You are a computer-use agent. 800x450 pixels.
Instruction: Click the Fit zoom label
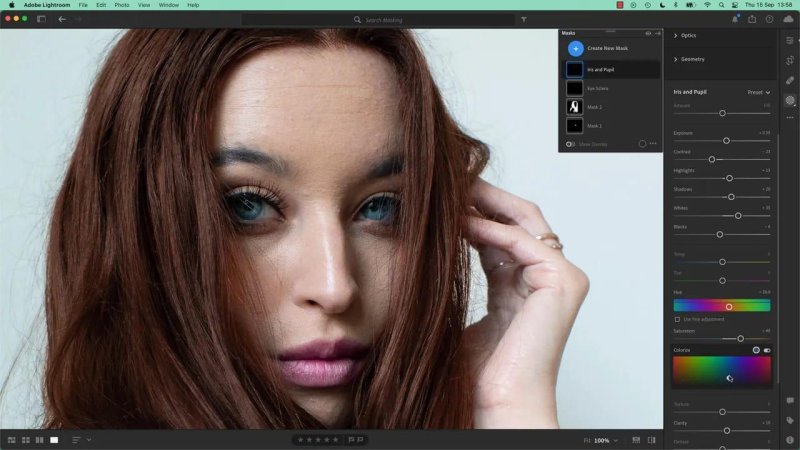point(587,440)
